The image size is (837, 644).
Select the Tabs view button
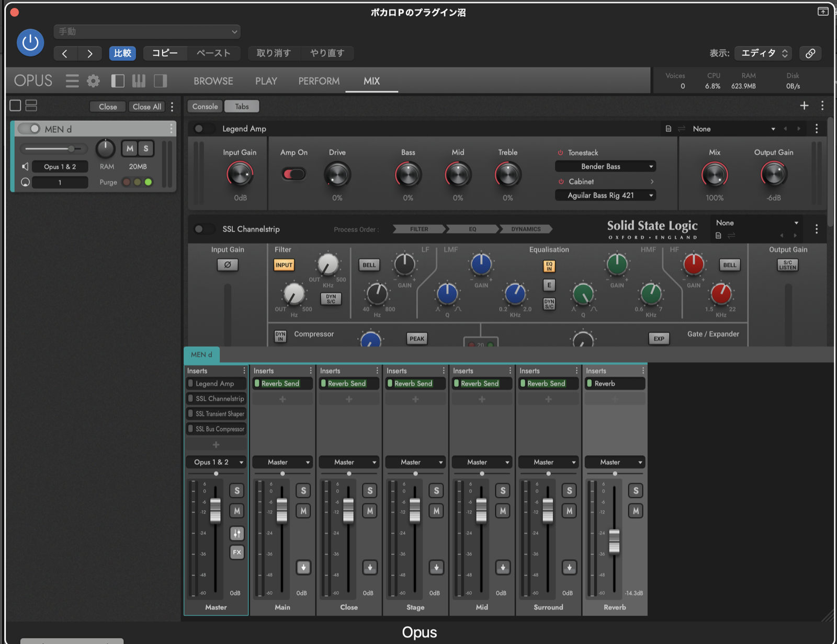(242, 106)
